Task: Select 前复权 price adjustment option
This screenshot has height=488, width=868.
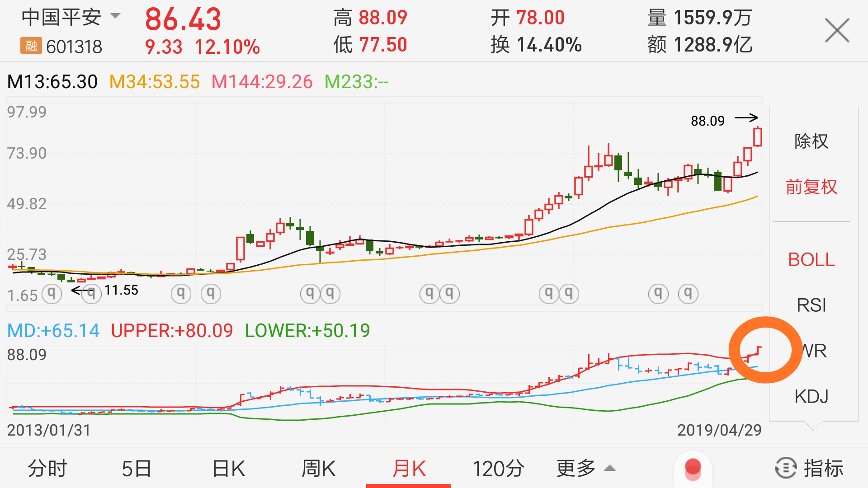Action: tap(811, 187)
